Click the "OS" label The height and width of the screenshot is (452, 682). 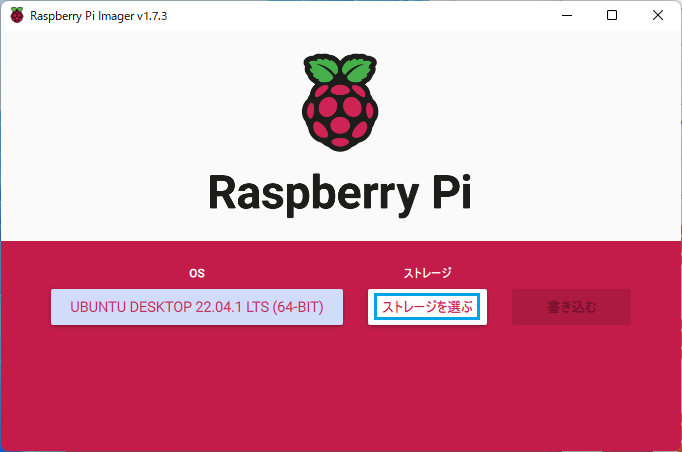[197, 273]
